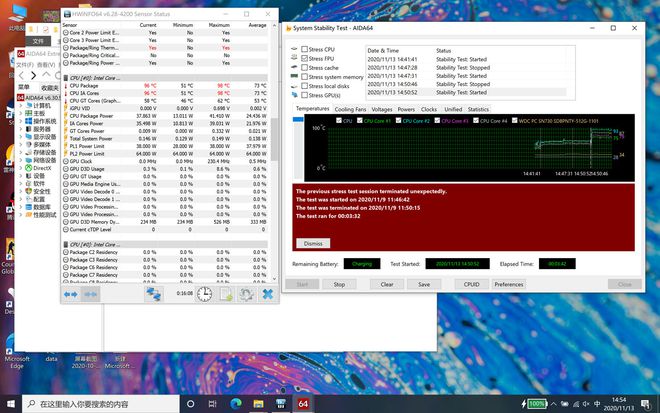Expand the 操作系统 tree node
660x413 pixels.
tap(21, 121)
